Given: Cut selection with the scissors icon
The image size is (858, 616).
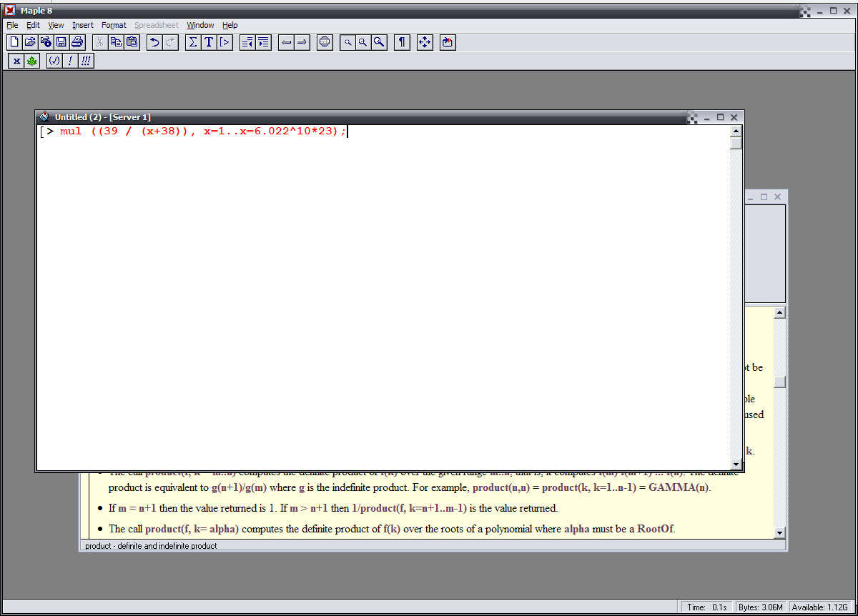Looking at the screenshot, I should point(100,43).
